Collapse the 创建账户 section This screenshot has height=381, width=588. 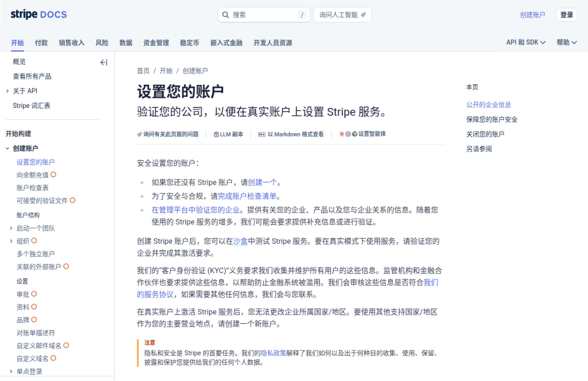pos(7,149)
